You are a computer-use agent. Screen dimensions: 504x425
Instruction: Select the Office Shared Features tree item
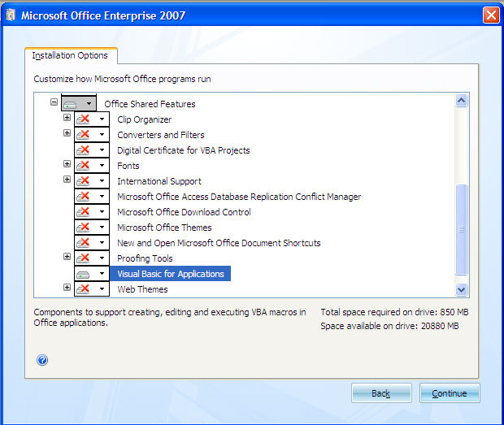point(150,104)
